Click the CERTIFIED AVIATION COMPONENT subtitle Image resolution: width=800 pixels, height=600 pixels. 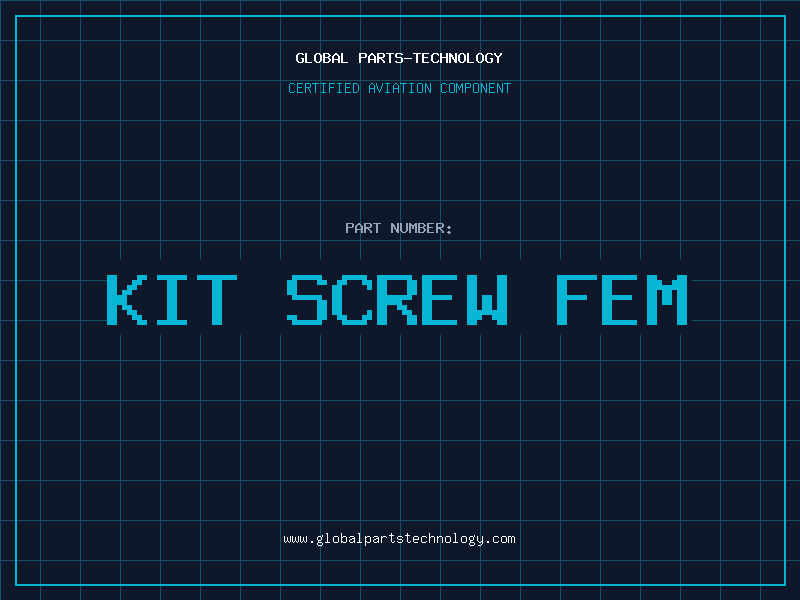399,88
